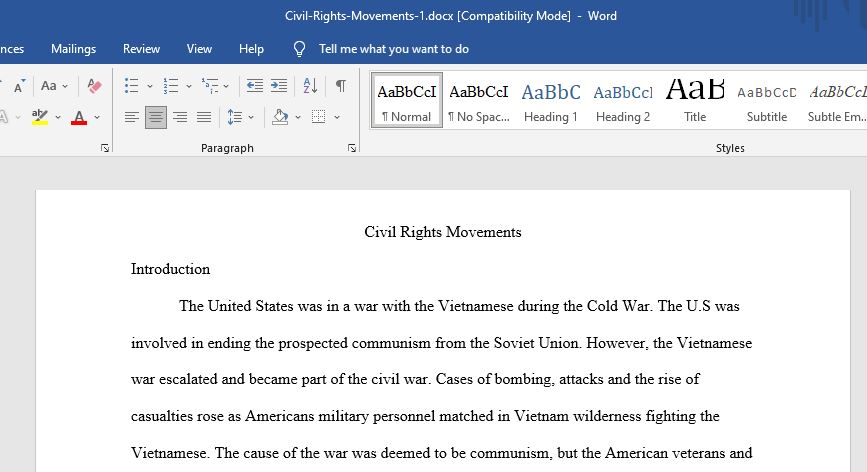Apply red font color
Screen dimensions: 867x472
pos(79,117)
